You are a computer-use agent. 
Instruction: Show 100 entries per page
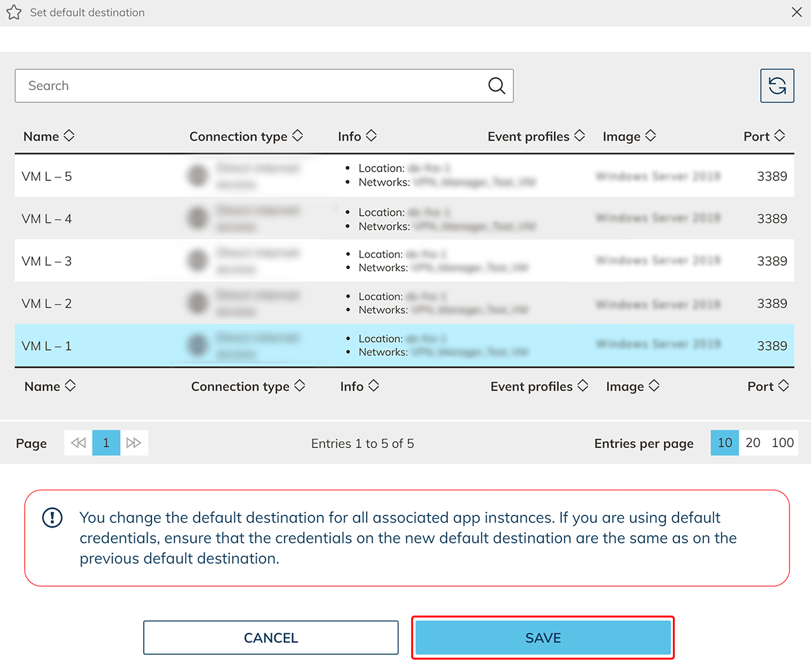pos(782,443)
